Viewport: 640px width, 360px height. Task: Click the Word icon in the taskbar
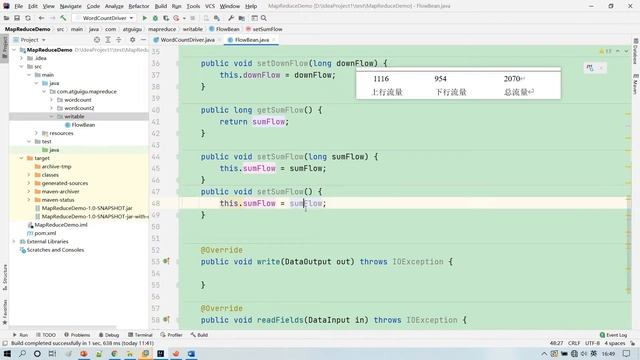(x=191, y=353)
